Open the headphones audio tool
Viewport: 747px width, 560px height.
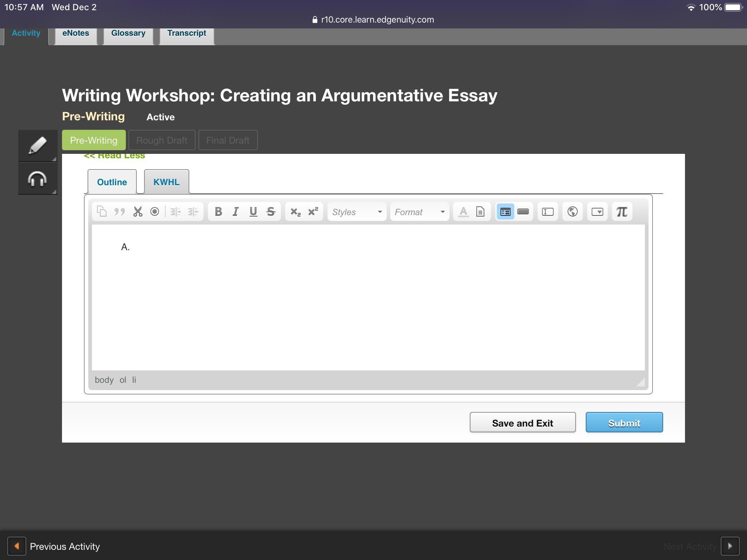click(38, 179)
